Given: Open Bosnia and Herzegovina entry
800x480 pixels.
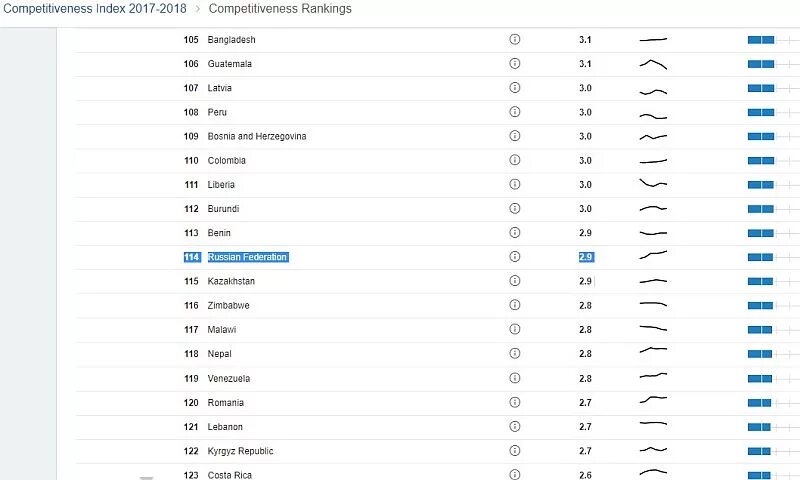Looking at the screenshot, I should click(257, 136).
